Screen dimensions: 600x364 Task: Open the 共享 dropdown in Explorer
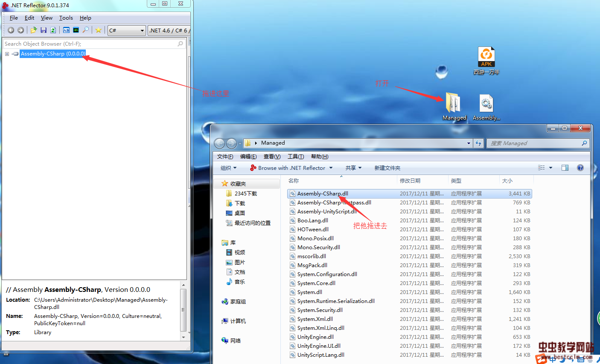coord(353,168)
